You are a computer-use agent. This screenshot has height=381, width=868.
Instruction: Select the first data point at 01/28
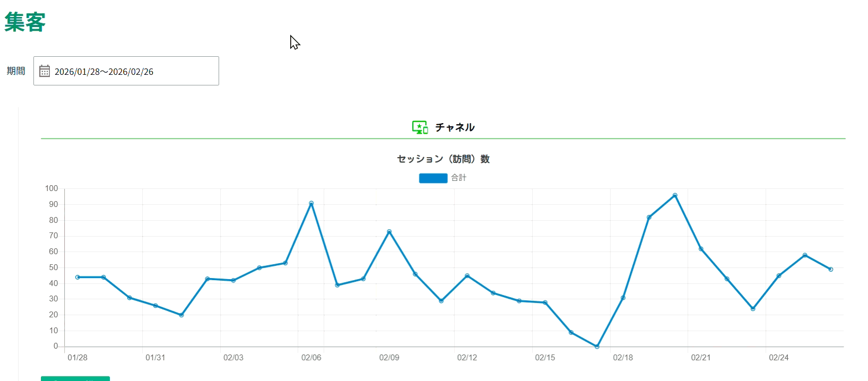(x=77, y=277)
